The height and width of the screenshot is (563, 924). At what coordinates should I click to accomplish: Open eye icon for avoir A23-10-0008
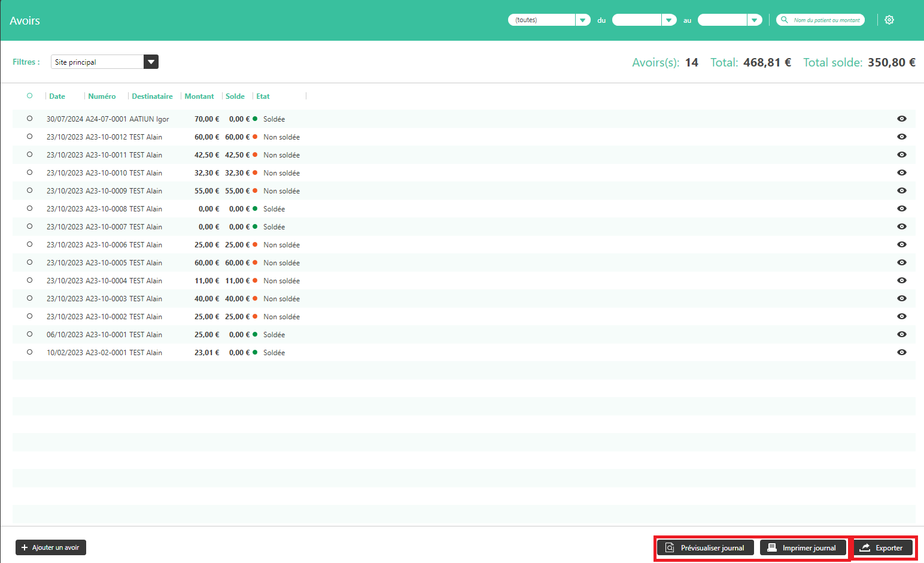point(901,209)
